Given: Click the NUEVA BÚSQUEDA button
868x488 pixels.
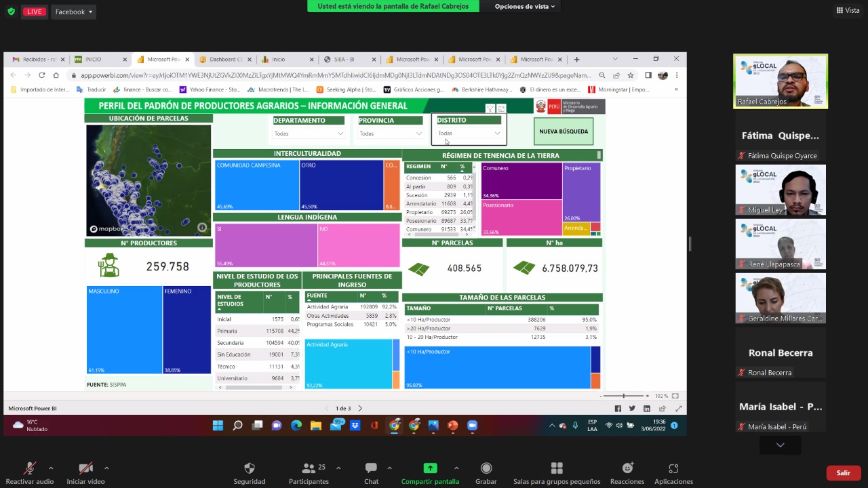Looking at the screenshot, I should tap(564, 131).
